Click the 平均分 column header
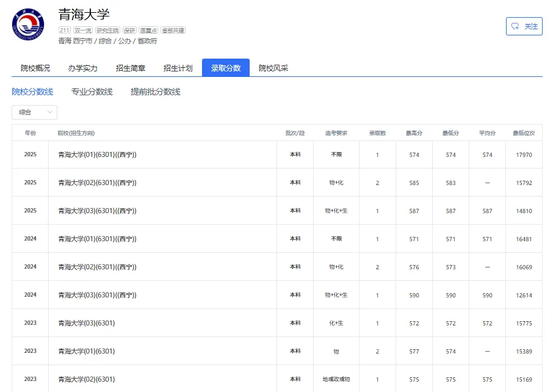 click(x=488, y=133)
